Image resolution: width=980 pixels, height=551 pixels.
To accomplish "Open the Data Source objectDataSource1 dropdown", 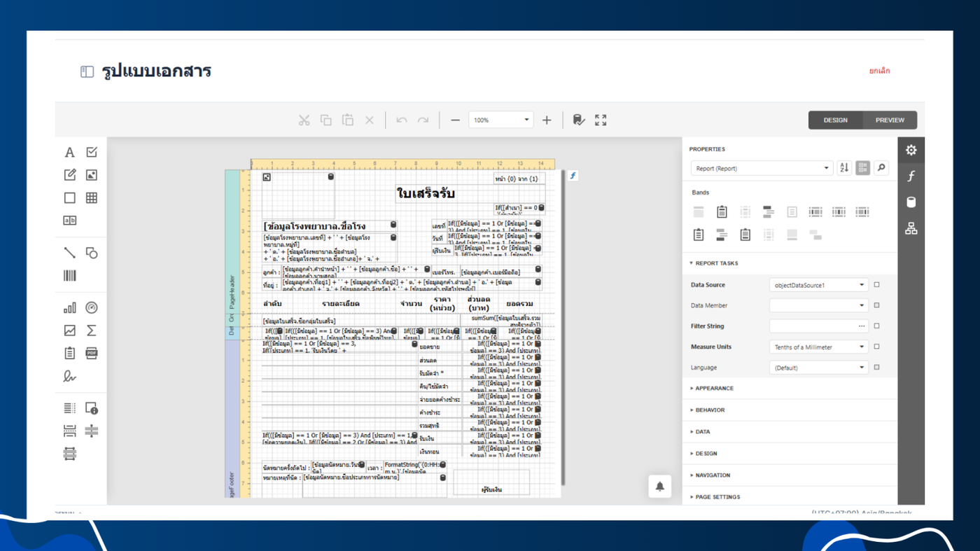I will click(818, 285).
